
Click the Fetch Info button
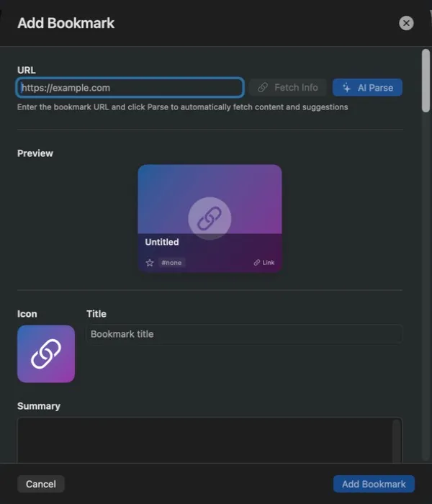(288, 87)
